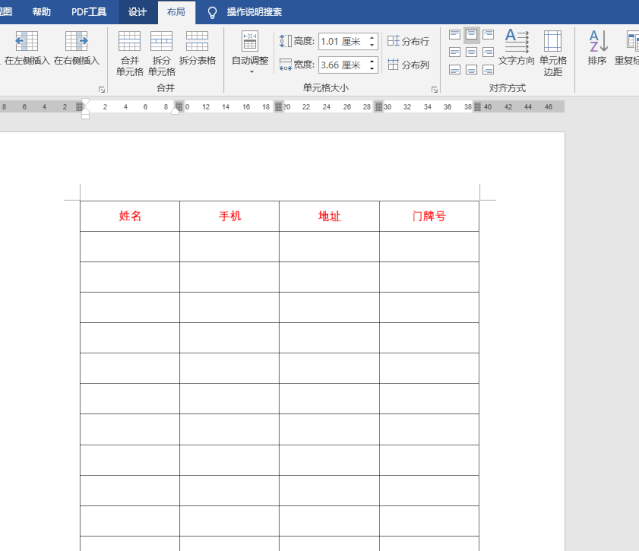
Task: Align text bottom left
Action: (455, 70)
